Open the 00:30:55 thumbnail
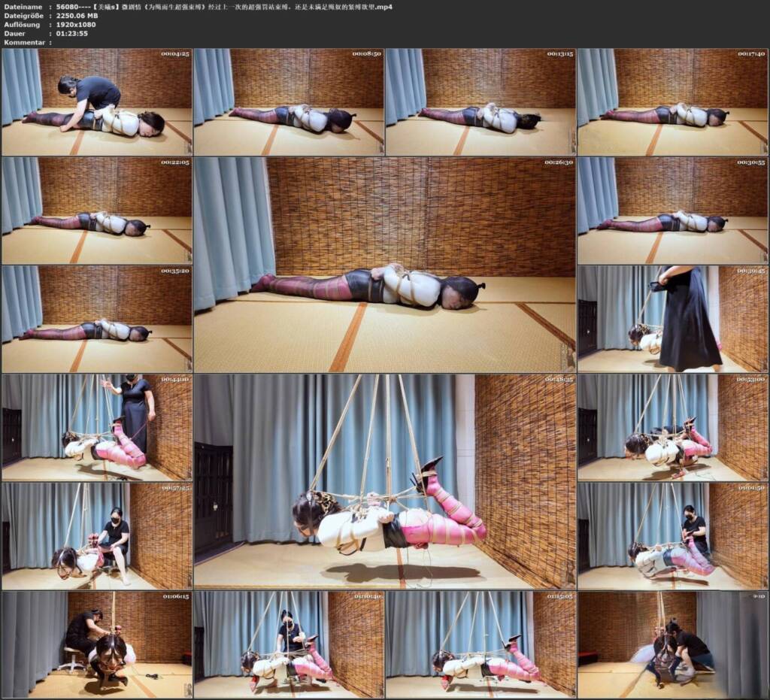Image resolution: width=770 pixels, height=700 pixels. pyautogui.click(x=673, y=211)
